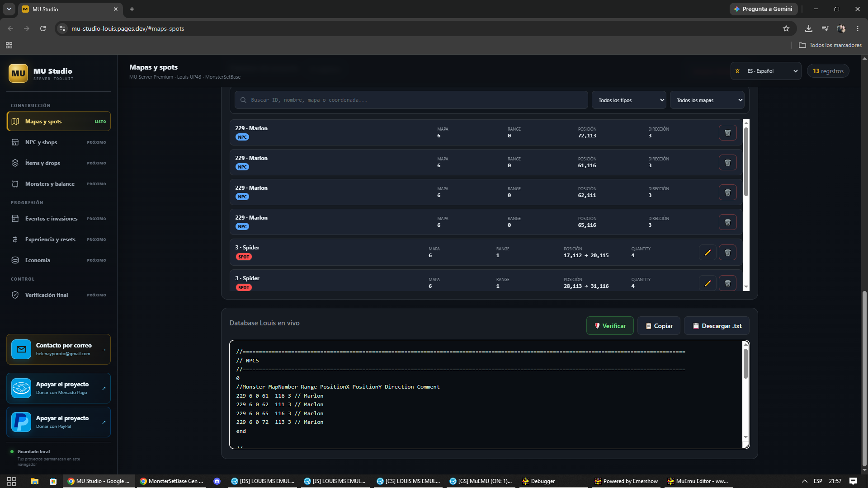Screen dimensions: 868x488
Task: Open the Economía section
Action: [59, 260]
